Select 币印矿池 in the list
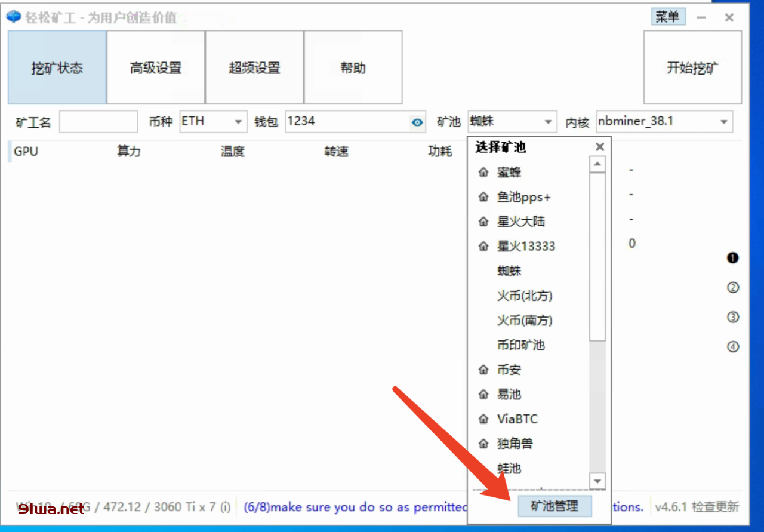 tap(521, 345)
